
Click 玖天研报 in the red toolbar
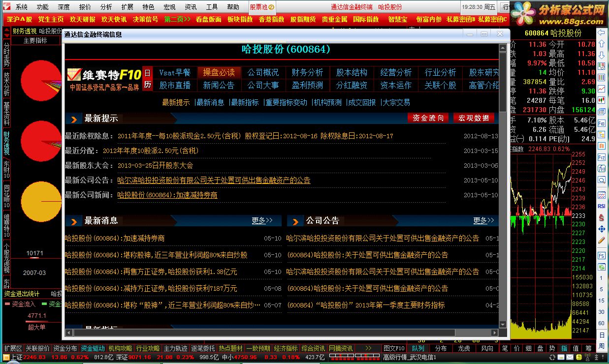pos(83,19)
